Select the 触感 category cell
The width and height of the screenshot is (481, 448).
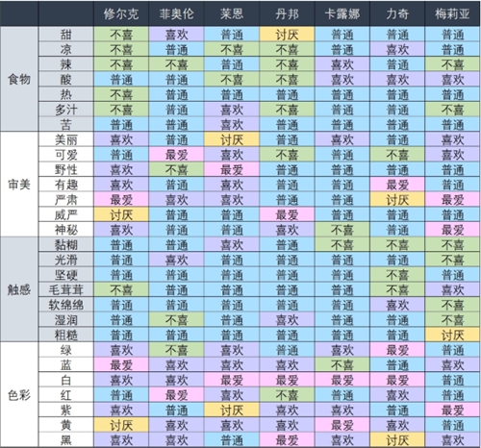tap(19, 289)
